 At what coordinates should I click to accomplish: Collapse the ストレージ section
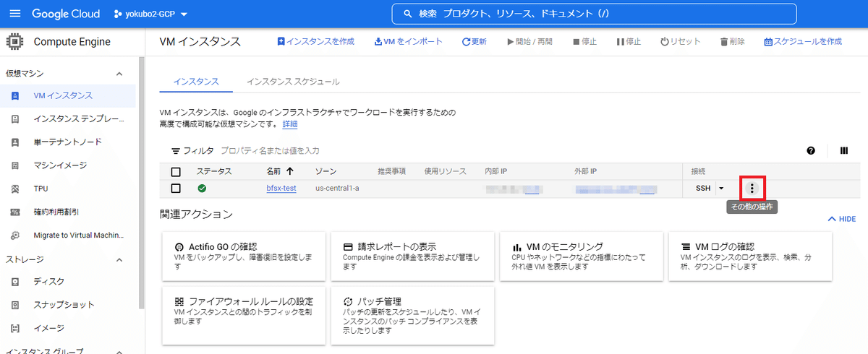pos(119,259)
